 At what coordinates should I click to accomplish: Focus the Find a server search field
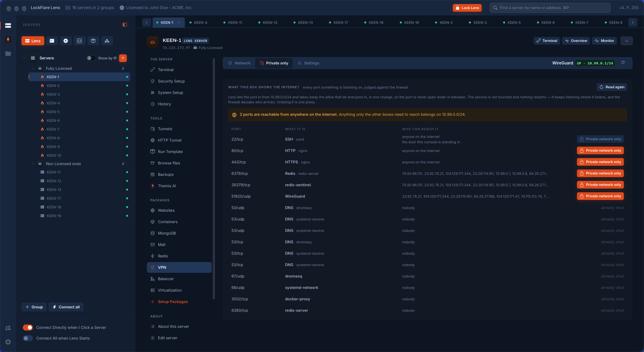[550, 8]
